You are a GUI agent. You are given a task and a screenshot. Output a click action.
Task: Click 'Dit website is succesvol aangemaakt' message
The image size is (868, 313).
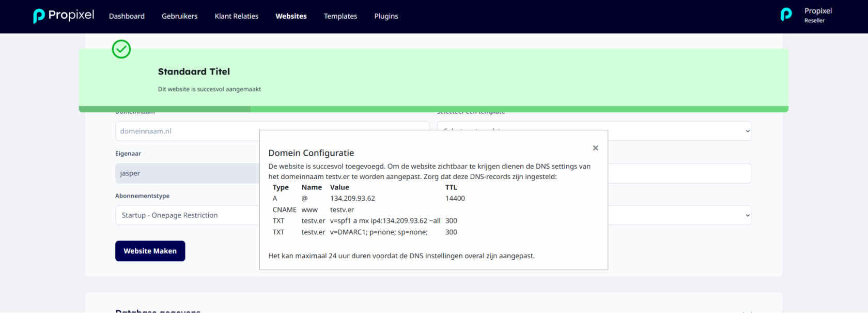point(209,89)
